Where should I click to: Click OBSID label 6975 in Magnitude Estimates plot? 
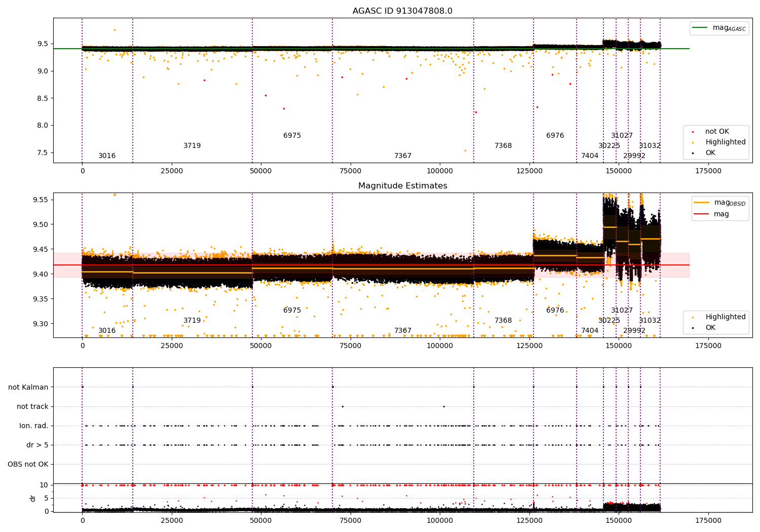point(292,311)
